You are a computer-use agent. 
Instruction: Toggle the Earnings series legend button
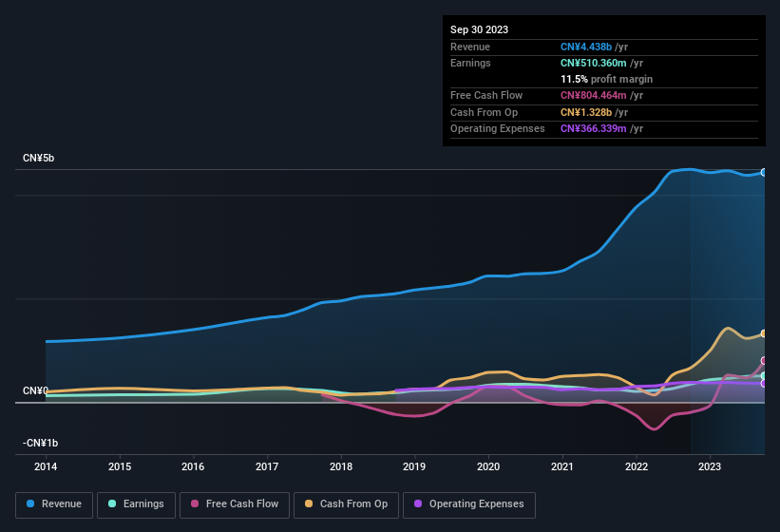click(136, 504)
